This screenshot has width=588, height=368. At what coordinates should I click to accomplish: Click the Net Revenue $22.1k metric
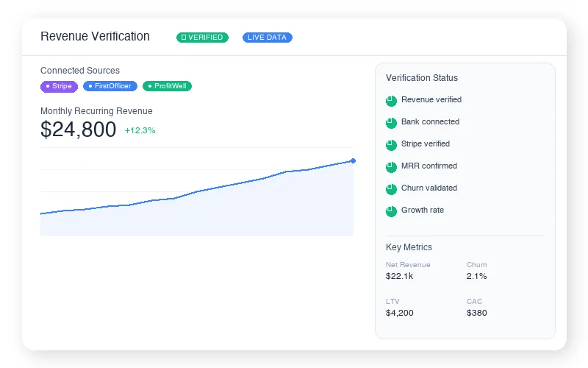coord(408,270)
